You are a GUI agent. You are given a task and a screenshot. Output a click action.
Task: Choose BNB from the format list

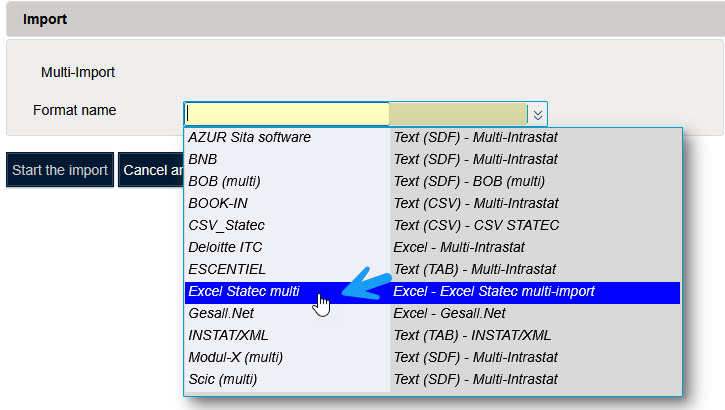(x=203, y=159)
